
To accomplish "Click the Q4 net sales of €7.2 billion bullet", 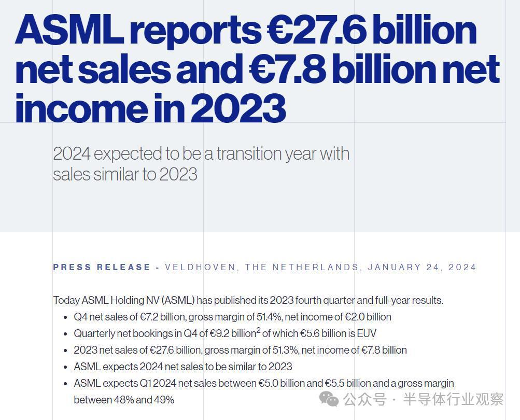I will (232, 317).
